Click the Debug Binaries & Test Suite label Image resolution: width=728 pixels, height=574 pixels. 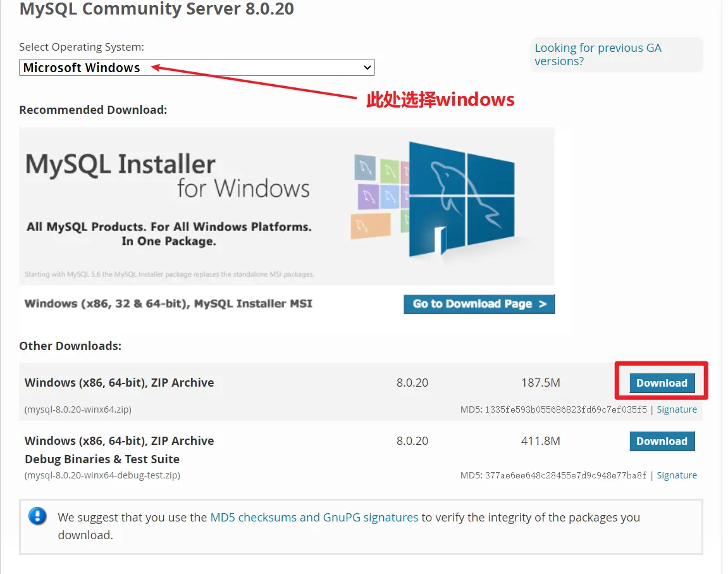click(102, 459)
